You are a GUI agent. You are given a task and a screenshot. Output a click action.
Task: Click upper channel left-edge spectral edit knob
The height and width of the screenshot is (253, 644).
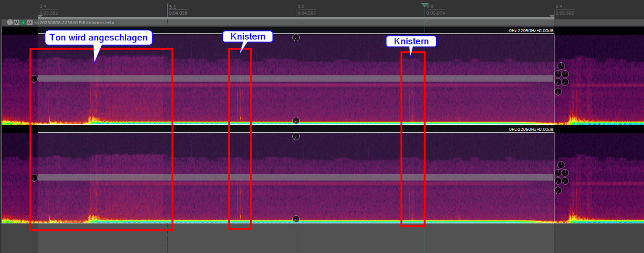[x=34, y=79]
